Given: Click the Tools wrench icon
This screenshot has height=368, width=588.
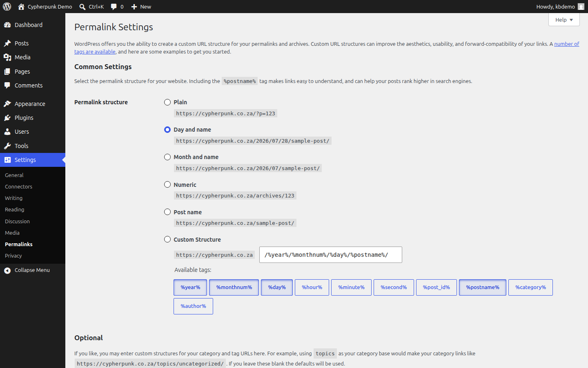Looking at the screenshot, I should (7, 146).
